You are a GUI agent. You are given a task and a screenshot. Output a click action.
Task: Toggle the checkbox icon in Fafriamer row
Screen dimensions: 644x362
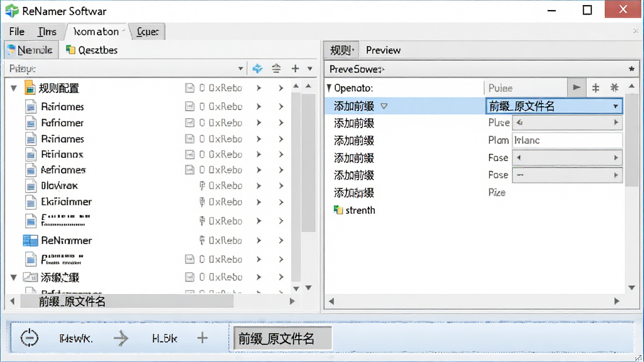pyautogui.click(x=189, y=123)
